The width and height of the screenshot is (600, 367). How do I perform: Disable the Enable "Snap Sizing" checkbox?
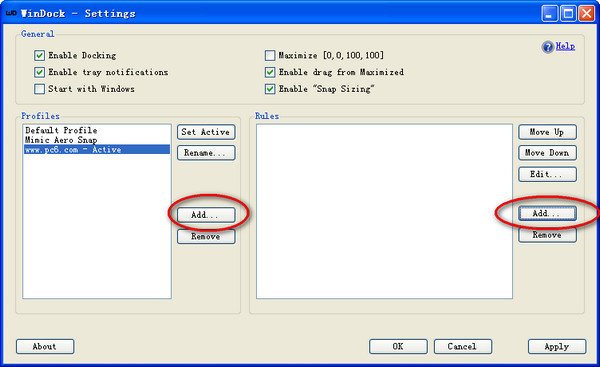pos(270,89)
